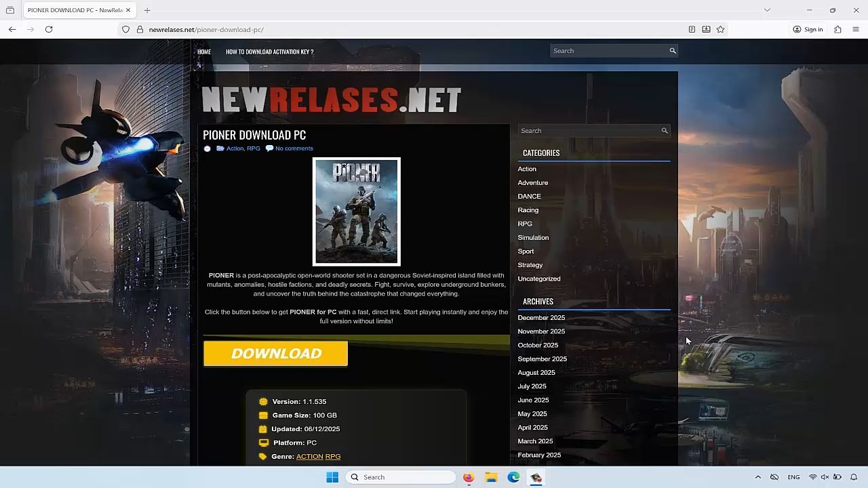Click top search magnifier icon
The height and width of the screenshot is (488, 868).
pyautogui.click(x=672, y=51)
